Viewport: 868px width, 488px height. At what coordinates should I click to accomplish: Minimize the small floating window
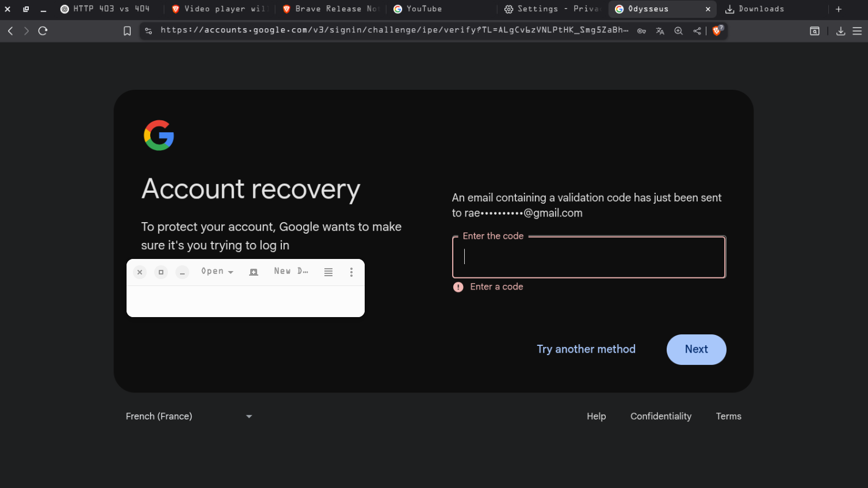(x=182, y=272)
